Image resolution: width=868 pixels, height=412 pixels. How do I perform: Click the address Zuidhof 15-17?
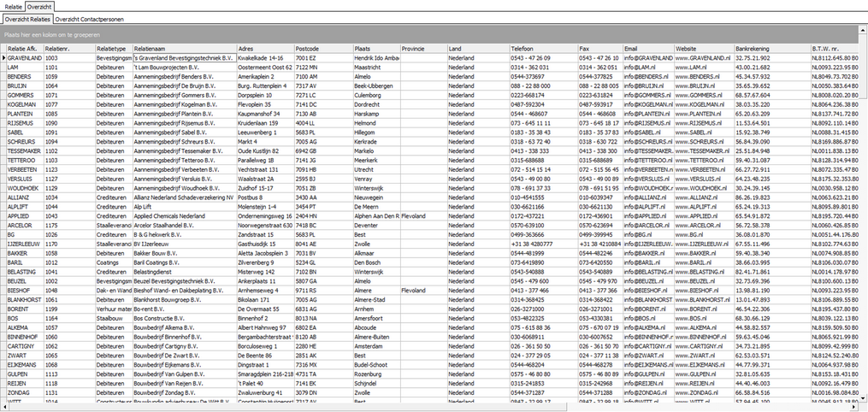(265, 188)
